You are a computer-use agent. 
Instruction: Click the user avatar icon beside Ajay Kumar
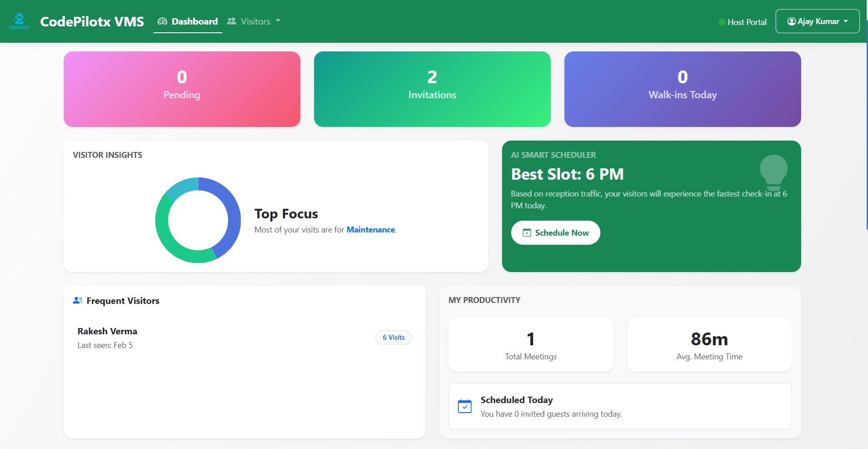coord(792,21)
